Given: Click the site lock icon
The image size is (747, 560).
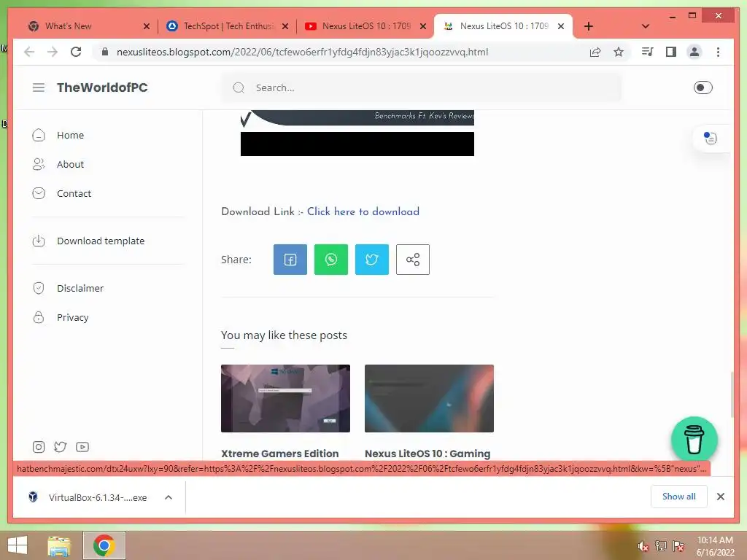Looking at the screenshot, I should coord(105,52).
